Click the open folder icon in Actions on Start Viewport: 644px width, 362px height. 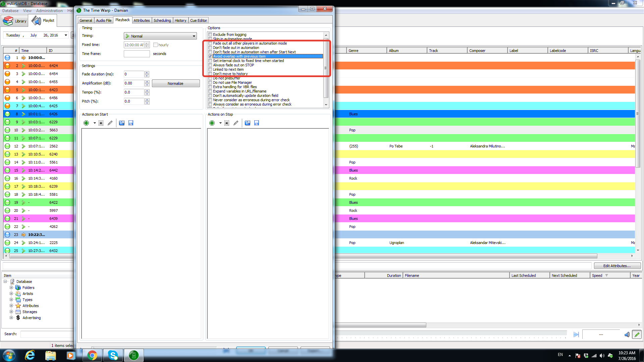(122, 123)
